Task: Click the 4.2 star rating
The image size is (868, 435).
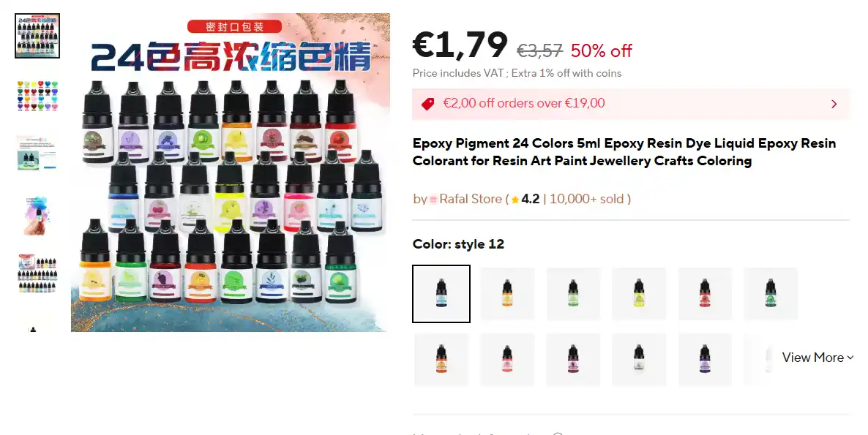Action: click(x=525, y=199)
